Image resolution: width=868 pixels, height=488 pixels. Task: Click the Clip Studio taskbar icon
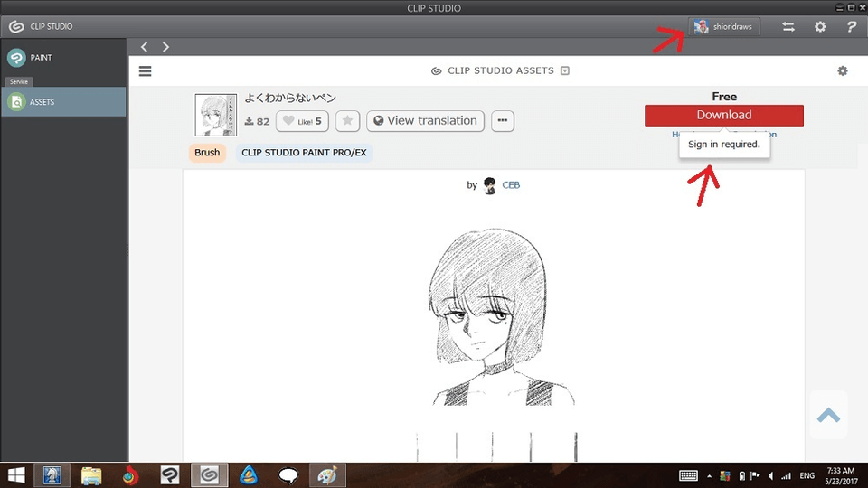point(209,475)
